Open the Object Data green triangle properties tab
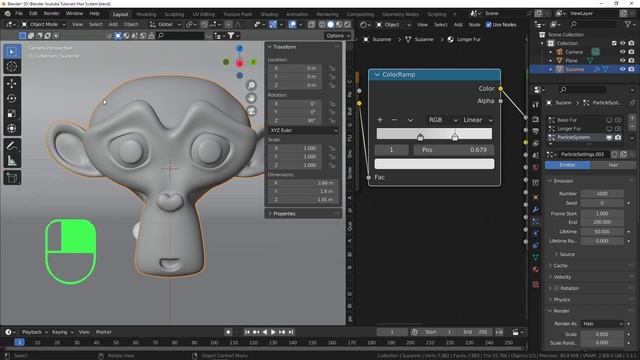 [x=536, y=257]
